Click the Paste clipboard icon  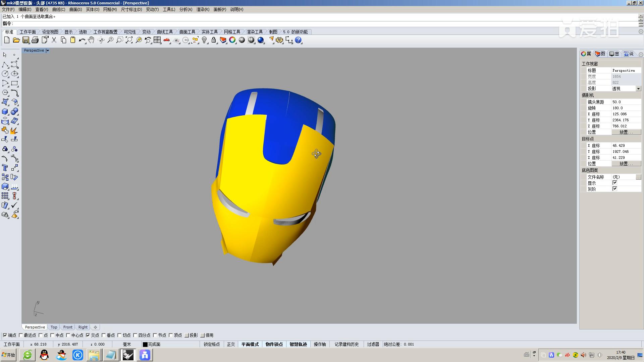[x=72, y=40]
